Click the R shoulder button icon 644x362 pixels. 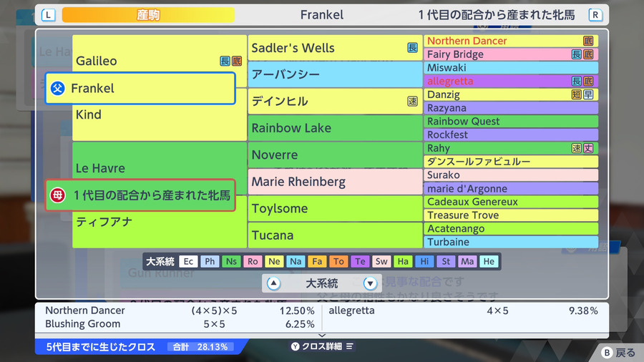(595, 15)
